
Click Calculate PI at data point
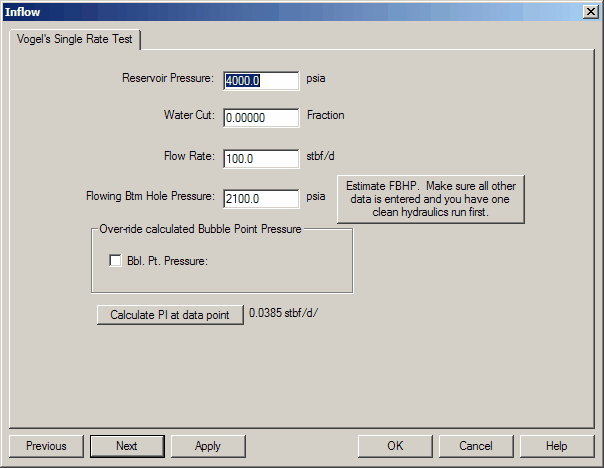tap(170, 315)
